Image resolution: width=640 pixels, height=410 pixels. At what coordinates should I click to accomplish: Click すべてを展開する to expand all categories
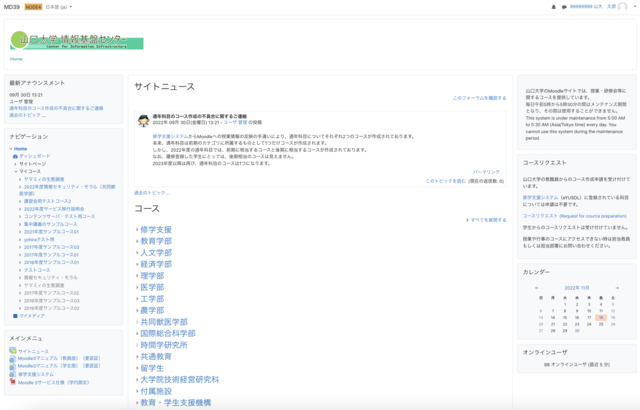[x=488, y=220]
